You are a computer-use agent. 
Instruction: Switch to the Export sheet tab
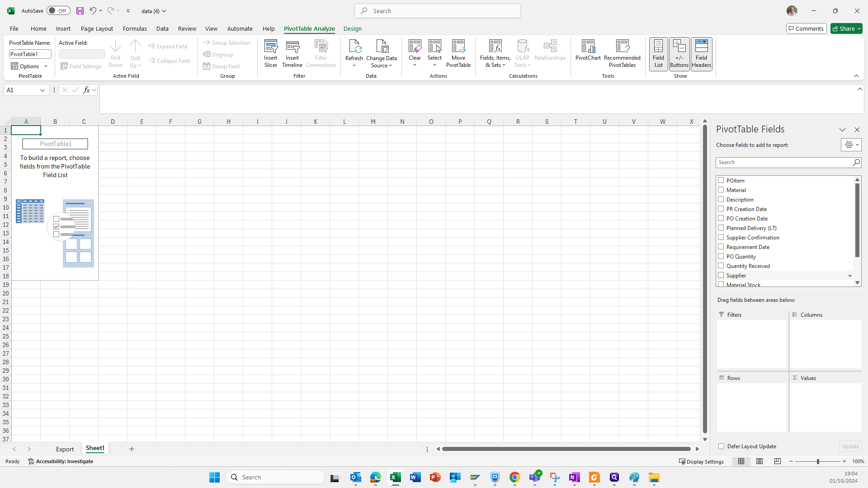point(65,449)
